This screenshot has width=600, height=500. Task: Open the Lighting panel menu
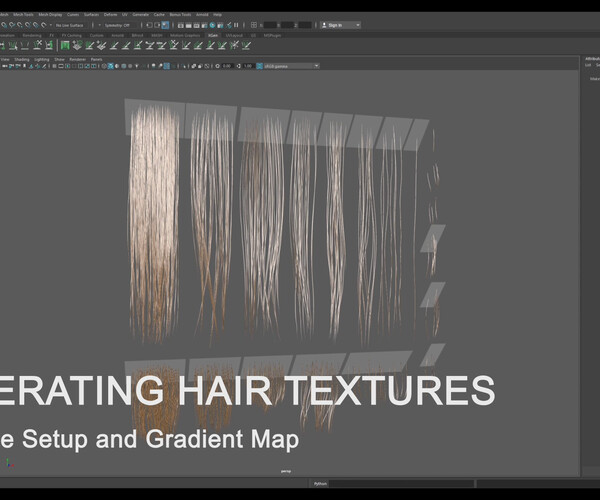[x=42, y=59]
